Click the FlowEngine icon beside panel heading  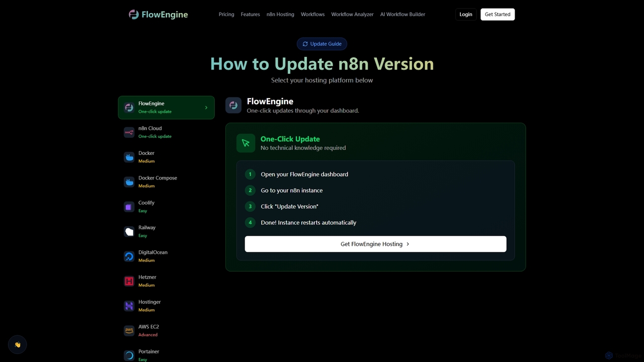(x=233, y=105)
